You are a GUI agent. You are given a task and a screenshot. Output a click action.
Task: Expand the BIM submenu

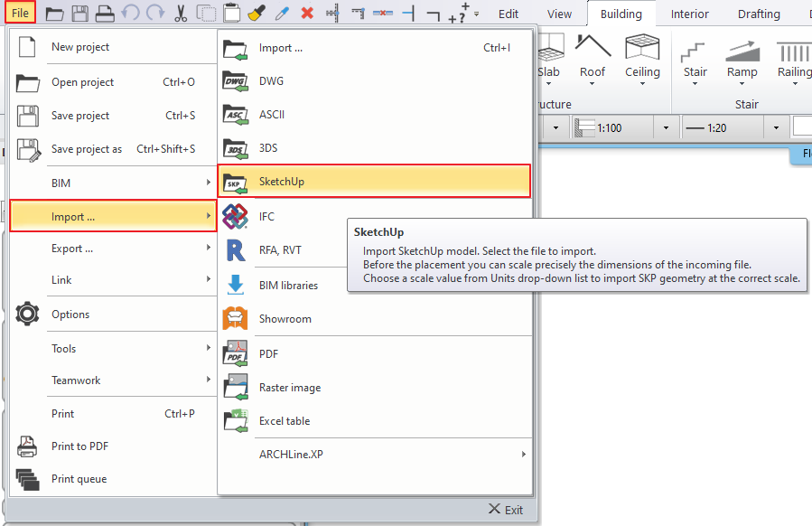click(113, 183)
